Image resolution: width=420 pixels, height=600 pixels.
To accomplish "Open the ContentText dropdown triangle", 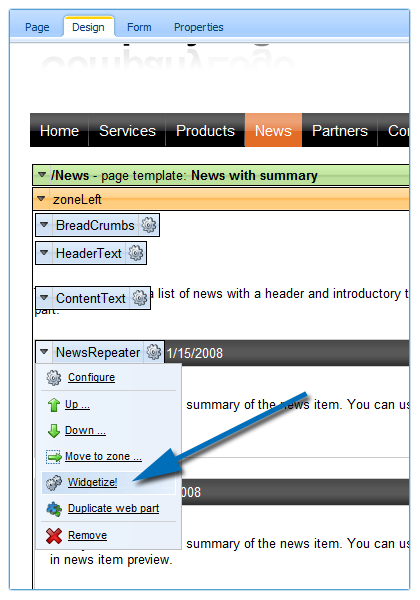I will coord(44,297).
